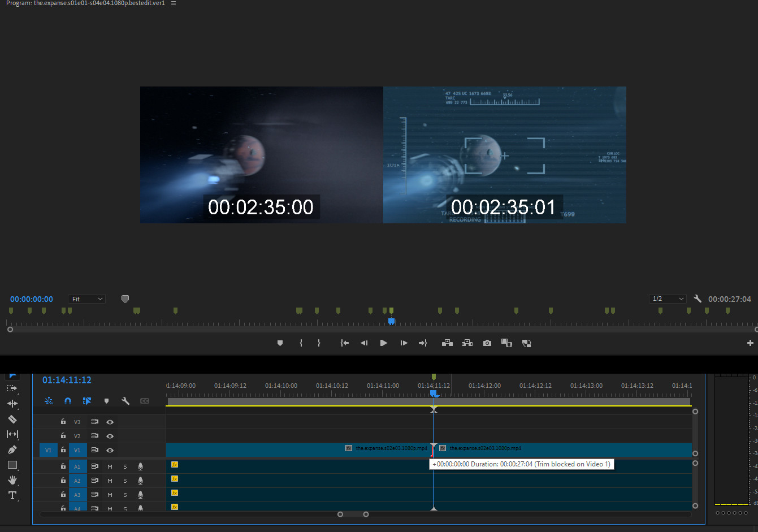Hide the V2 track output
Viewport: 758px width, 532px height.
110,436
